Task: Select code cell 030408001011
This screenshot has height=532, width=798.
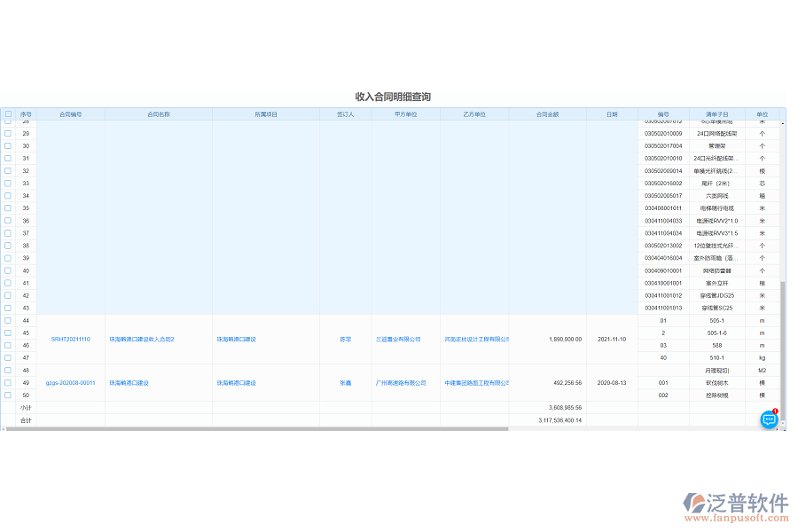Action: 663,208
